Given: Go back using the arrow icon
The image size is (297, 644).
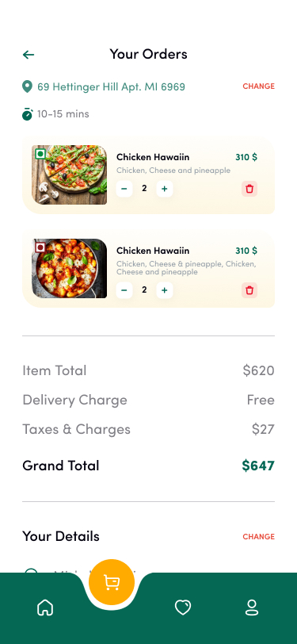Looking at the screenshot, I should 29,55.
